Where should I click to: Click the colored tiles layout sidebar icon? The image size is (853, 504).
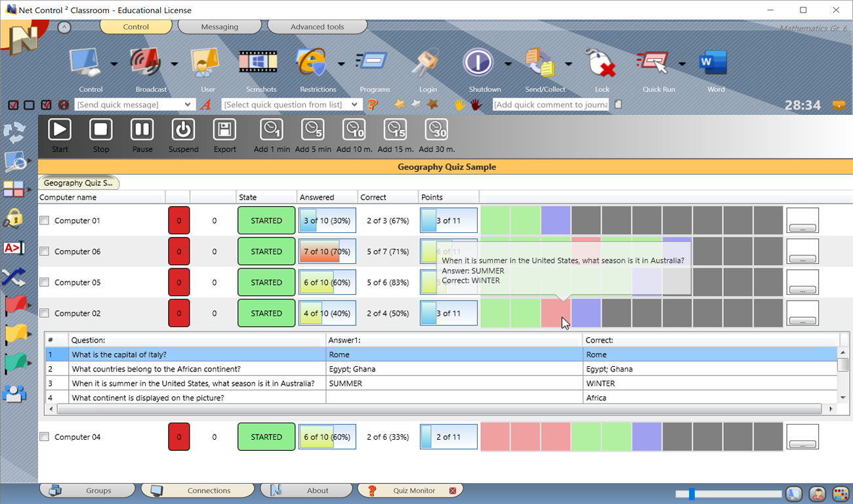14,190
